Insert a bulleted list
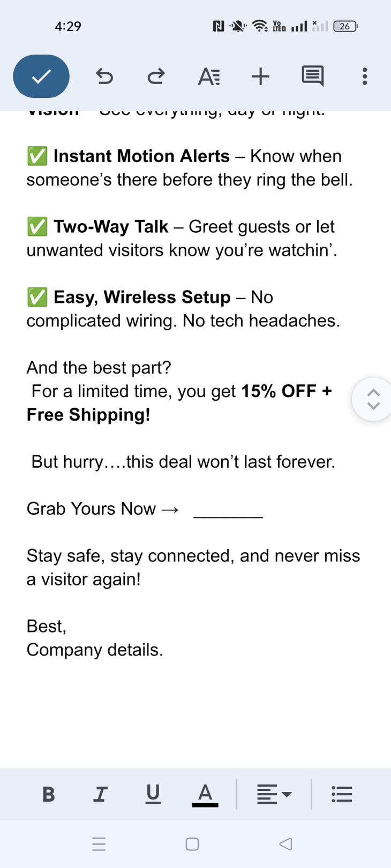Viewport: 391px width, 868px height. coord(342,794)
